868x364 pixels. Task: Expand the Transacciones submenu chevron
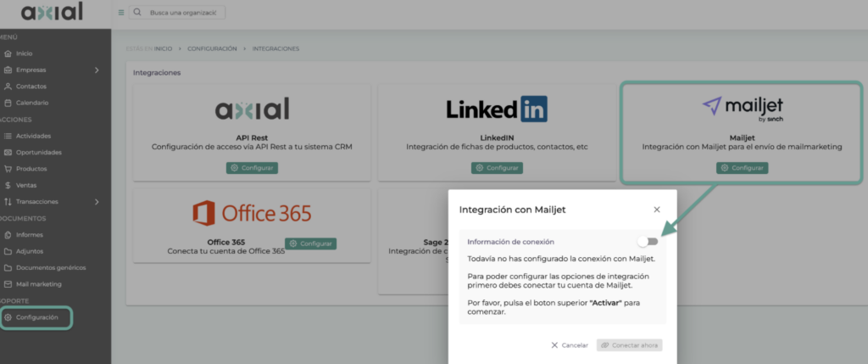[x=97, y=202]
